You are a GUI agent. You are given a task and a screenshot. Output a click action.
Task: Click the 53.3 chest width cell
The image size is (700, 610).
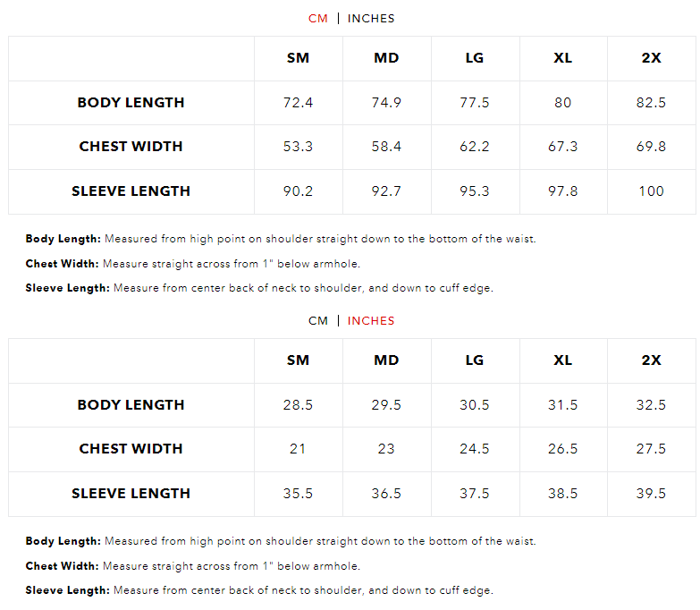tap(298, 147)
